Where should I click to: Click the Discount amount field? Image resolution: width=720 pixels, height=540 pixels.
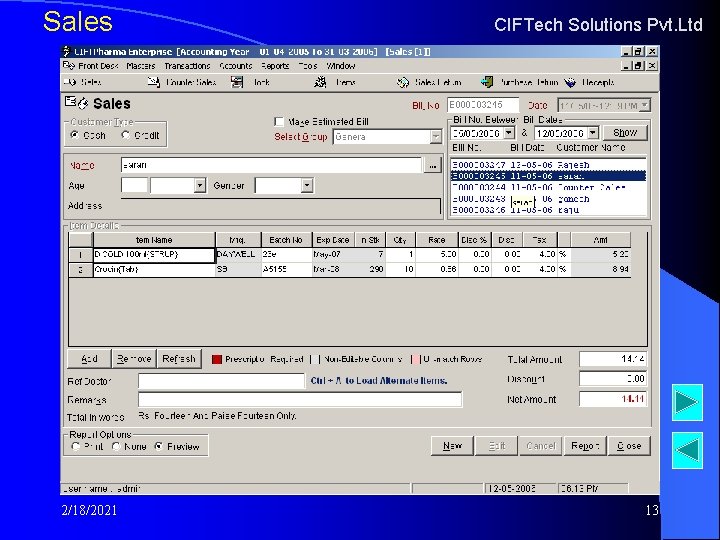coord(613,379)
